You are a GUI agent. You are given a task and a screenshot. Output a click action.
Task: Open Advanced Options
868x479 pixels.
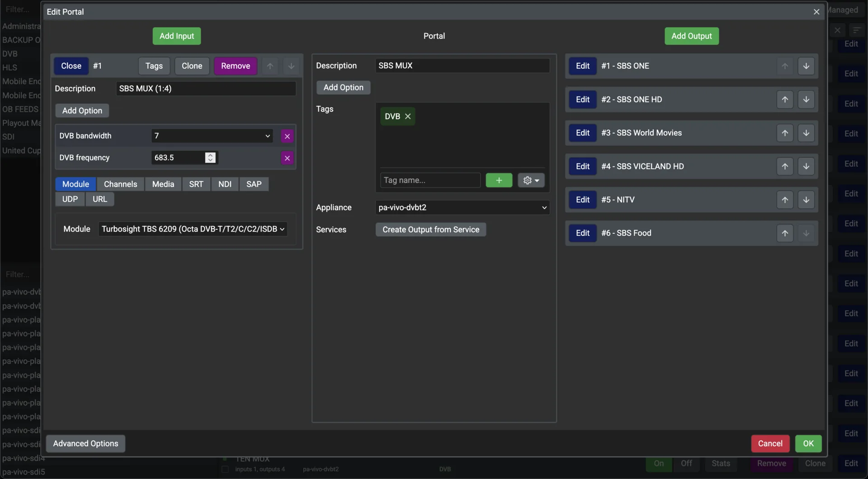[x=85, y=443]
